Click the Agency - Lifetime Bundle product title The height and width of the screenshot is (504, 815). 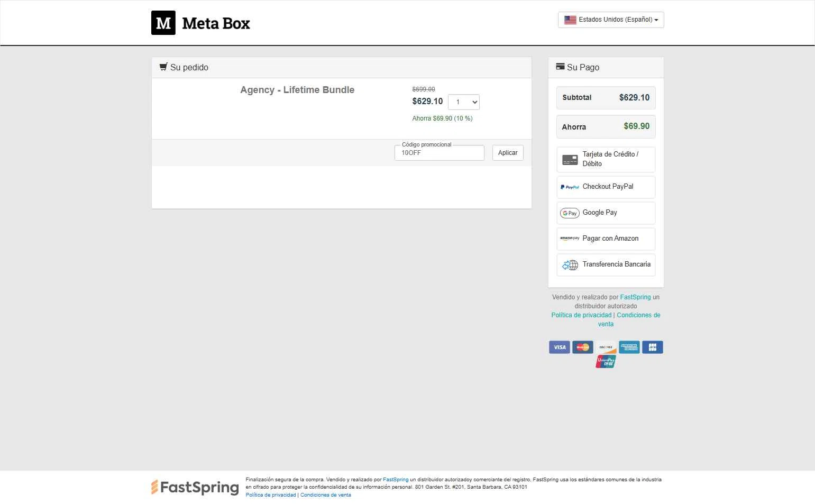(297, 90)
